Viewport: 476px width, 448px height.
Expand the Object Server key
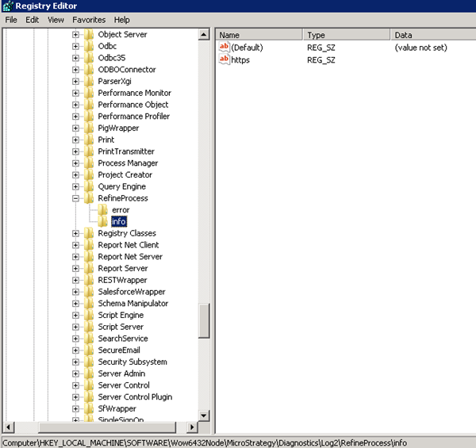76,35
